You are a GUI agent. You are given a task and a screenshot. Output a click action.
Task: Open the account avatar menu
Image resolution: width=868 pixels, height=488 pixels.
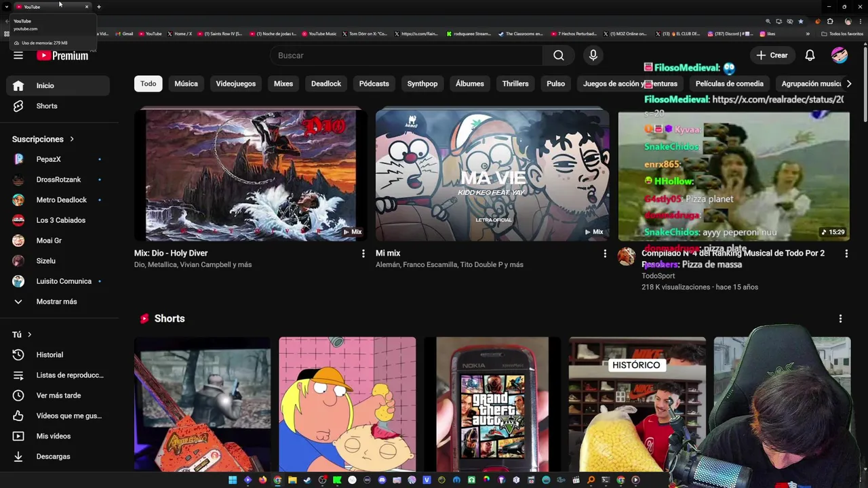pyautogui.click(x=840, y=56)
